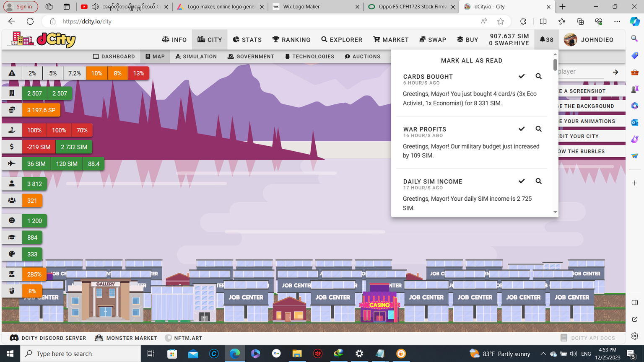The width and height of the screenshot is (644, 362).
Task: Open the EXPLORER page
Action: [342, 40]
